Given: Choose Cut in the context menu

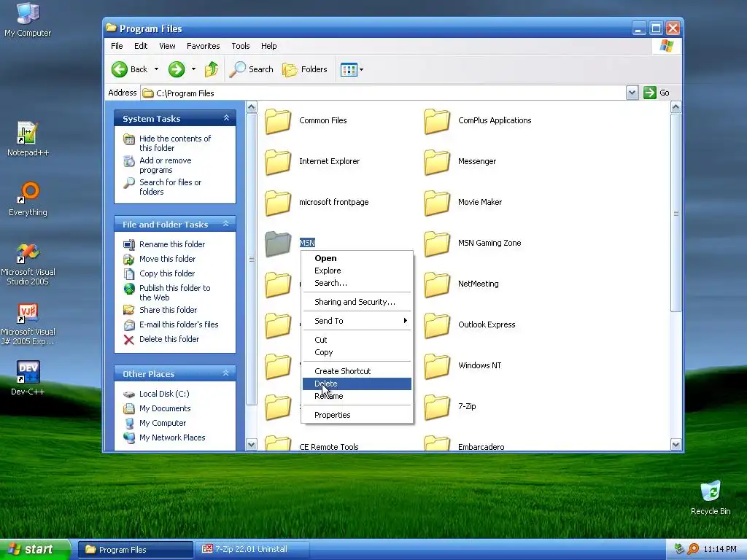Looking at the screenshot, I should [357, 340].
